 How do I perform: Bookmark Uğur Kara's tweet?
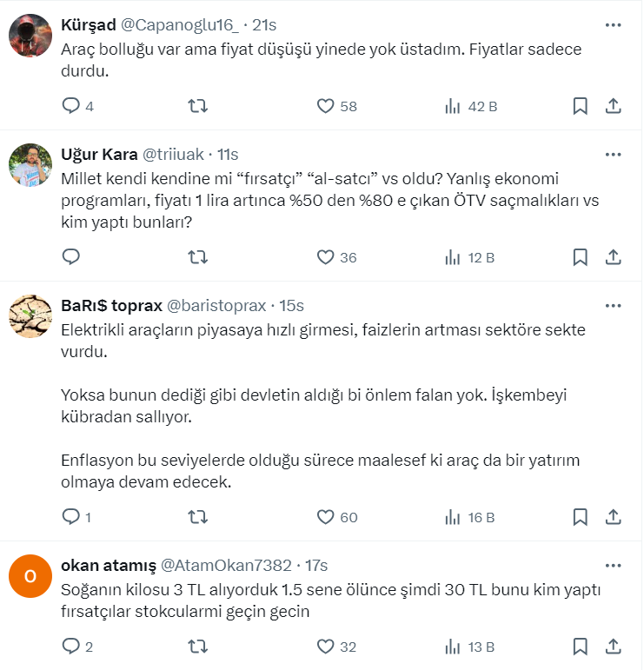(581, 257)
